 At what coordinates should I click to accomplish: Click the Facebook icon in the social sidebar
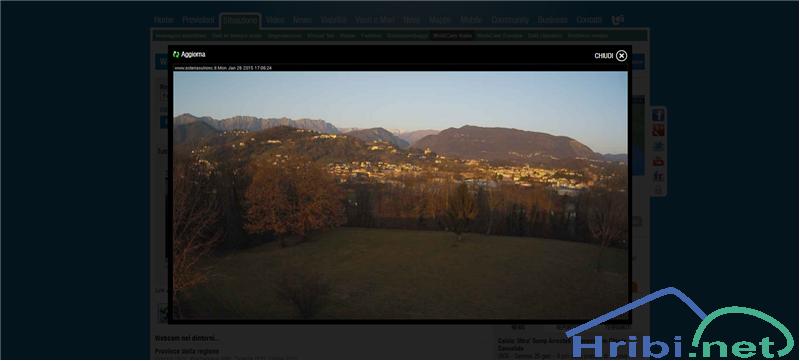(658, 115)
